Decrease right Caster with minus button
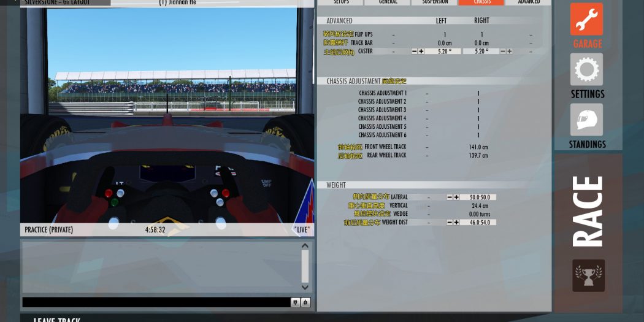Viewport: 644px width, 322px height. coord(503,52)
